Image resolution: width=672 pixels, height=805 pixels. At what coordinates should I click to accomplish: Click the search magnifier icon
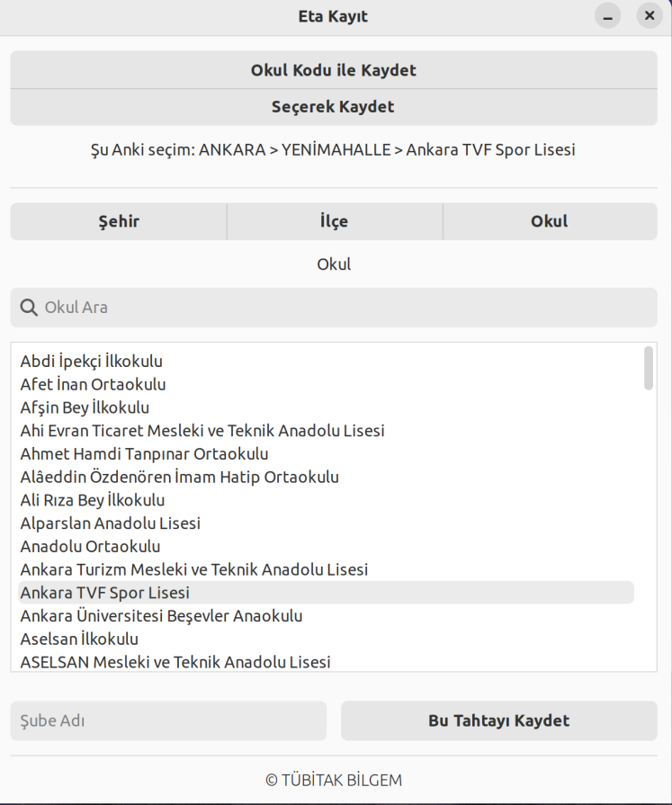click(30, 308)
